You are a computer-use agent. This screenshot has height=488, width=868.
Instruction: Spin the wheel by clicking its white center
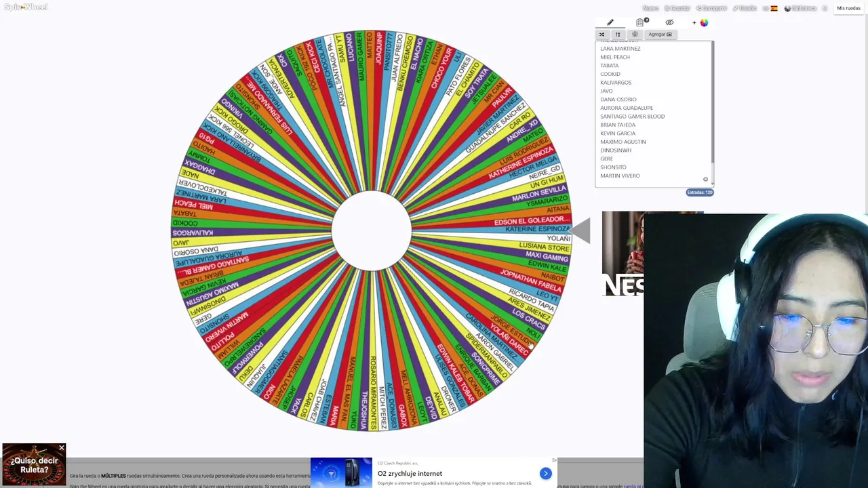372,230
